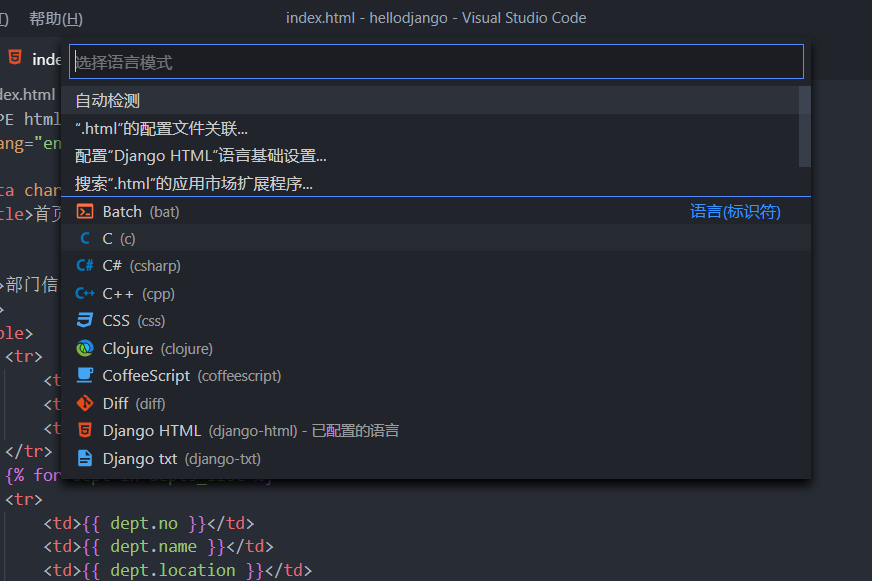Click the Diff language icon
Image resolution: width=872 pixels, height=581 pixels.
(85, 403)
